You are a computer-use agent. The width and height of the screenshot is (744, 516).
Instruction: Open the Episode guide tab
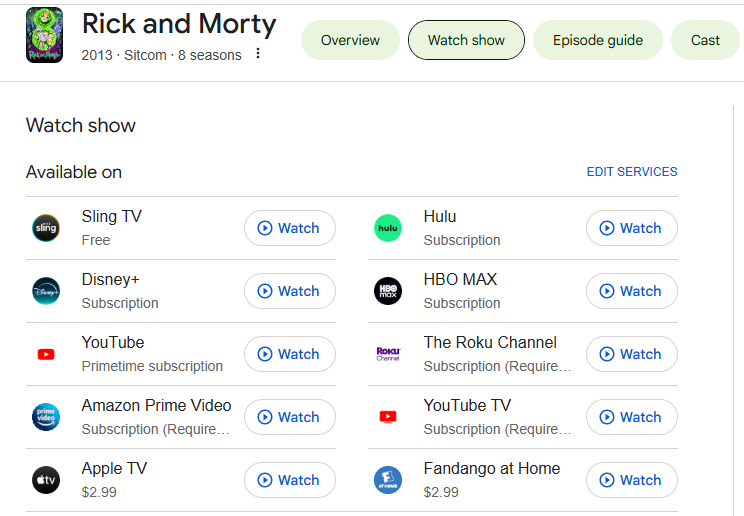coord(598,40)
